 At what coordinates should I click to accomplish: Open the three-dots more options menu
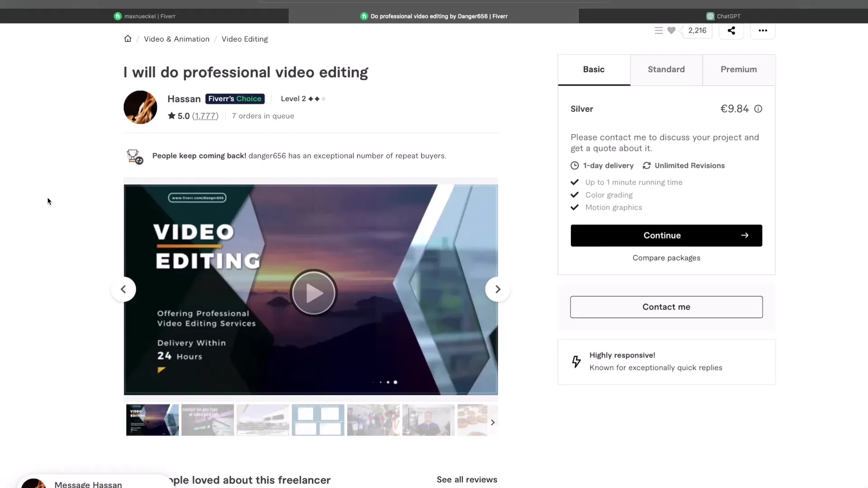763,30
